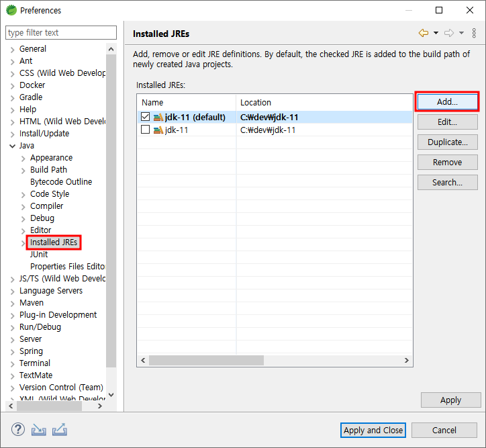Expand the Compiler node

click(23, 207)
